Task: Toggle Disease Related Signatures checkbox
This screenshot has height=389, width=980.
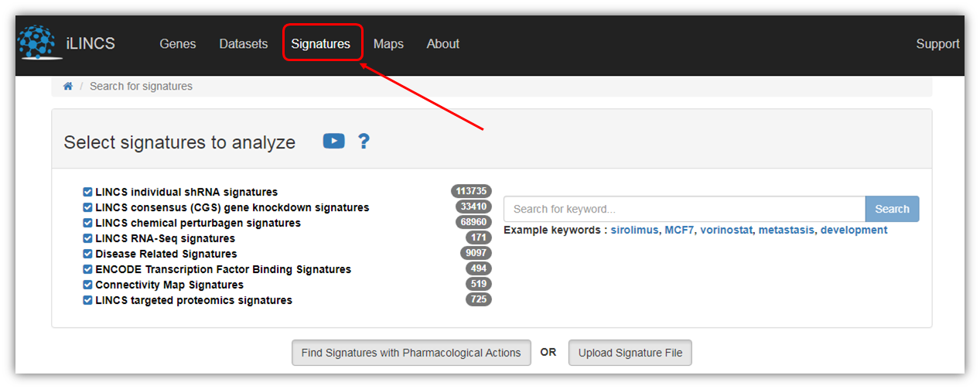Action: click(x=87, y=254)
